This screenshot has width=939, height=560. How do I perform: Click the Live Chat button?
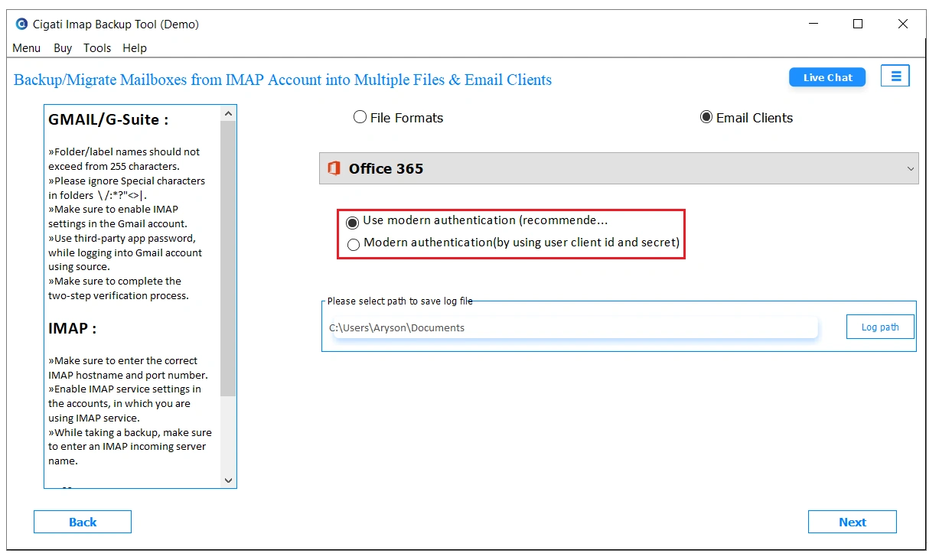point(827,77)
